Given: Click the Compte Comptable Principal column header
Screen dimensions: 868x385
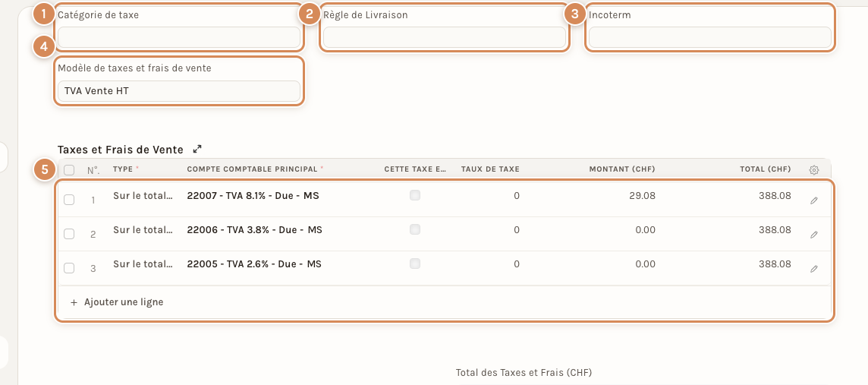Looking at the screenshot, I should click(253, 169).
